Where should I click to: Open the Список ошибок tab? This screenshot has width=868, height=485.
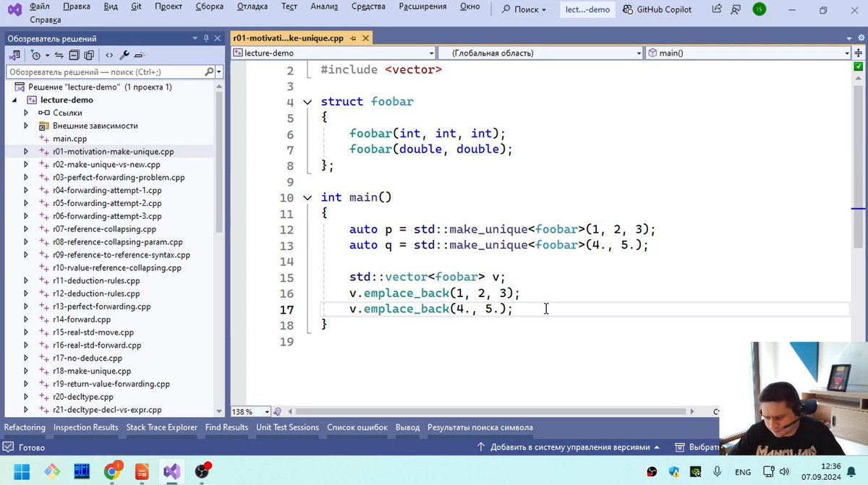(357, 427)
